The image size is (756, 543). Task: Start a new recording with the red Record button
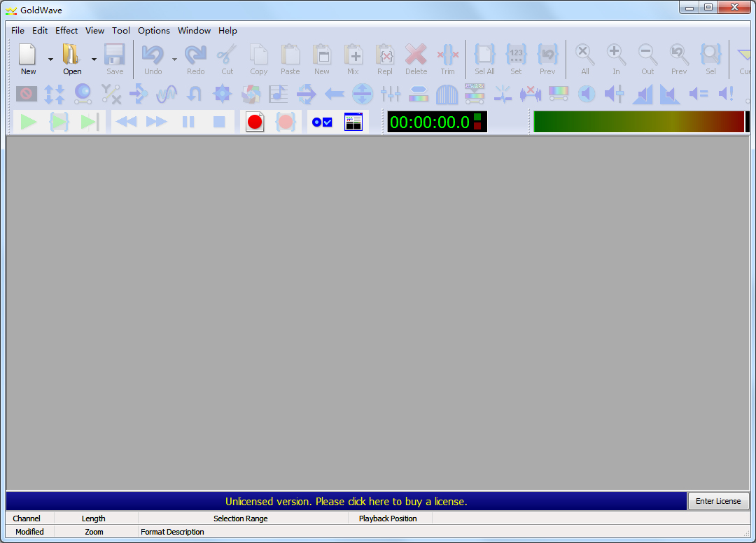pos(255,122)
